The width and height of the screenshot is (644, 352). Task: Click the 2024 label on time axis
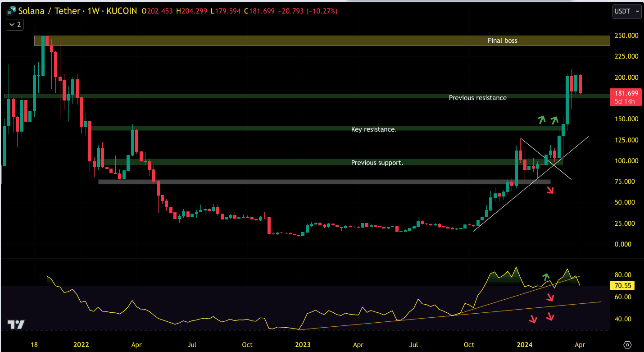[x=525, y=345]
